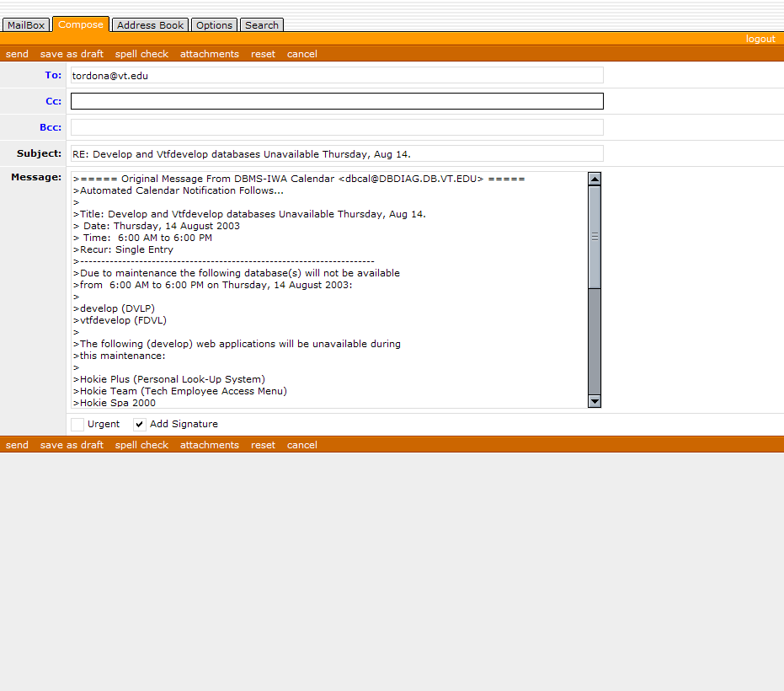Viewport: 784px width, 691px height.
Task: Click the To: address book link
Action: pyautogui.click(x=53, y=75)
